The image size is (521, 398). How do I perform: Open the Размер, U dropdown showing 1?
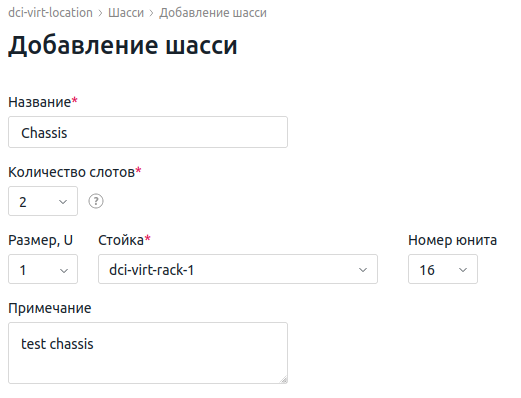tap(43, 269)
